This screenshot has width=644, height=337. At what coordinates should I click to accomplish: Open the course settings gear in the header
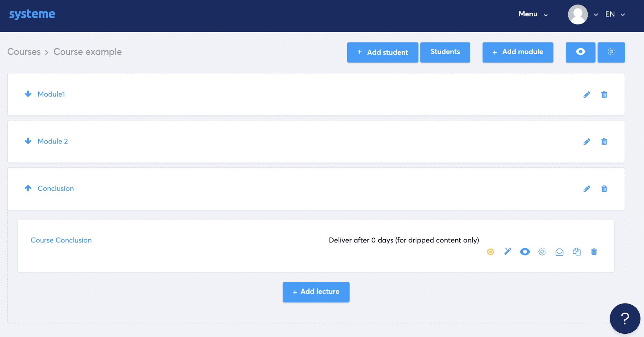(x=611, y=52)
